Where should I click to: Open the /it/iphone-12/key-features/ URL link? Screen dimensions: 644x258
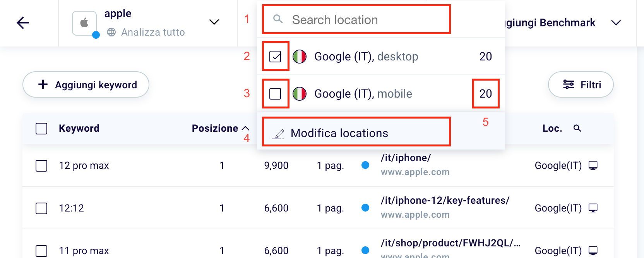pos(445,200)
